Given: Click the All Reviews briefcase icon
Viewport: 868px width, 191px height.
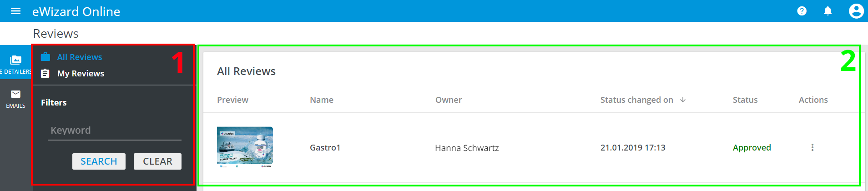Looking at the screenshot, I should (x=45, y=57).
